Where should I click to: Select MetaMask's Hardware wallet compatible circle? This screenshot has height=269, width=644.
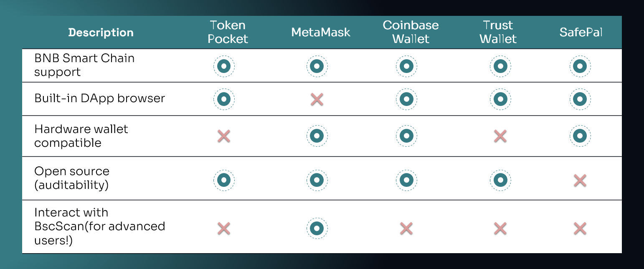point(317,136)
